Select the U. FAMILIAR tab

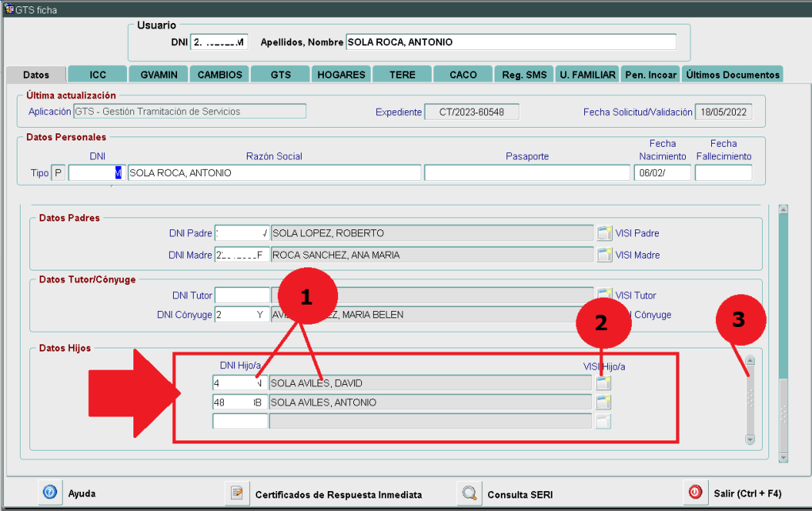coord(587,75)
